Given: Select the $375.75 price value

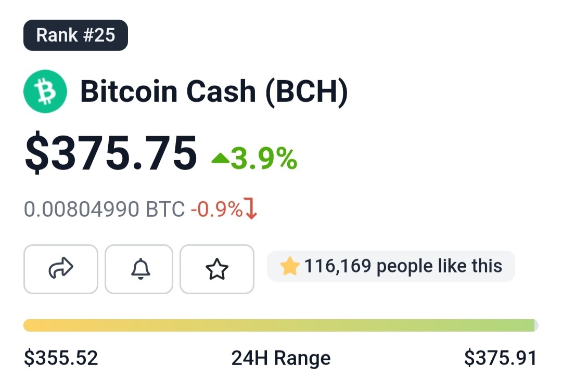Looking at the screenshot, I should pyautogui.click(x=111, y=153).
